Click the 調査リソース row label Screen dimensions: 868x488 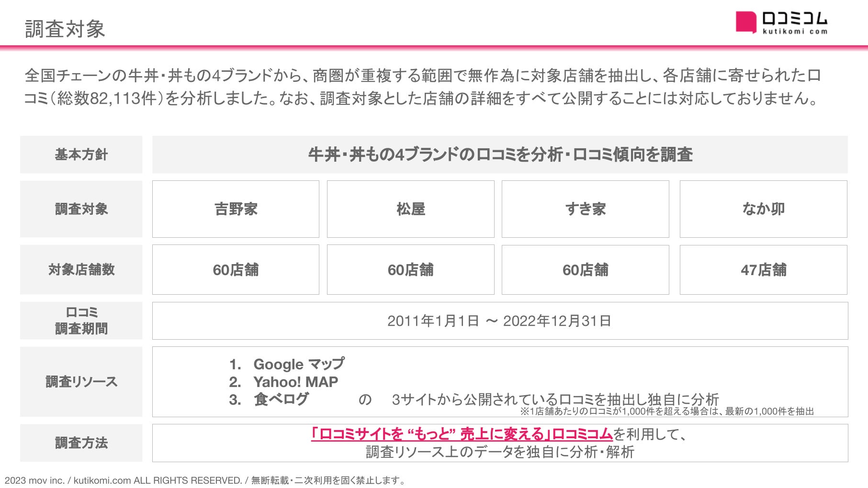81,382
